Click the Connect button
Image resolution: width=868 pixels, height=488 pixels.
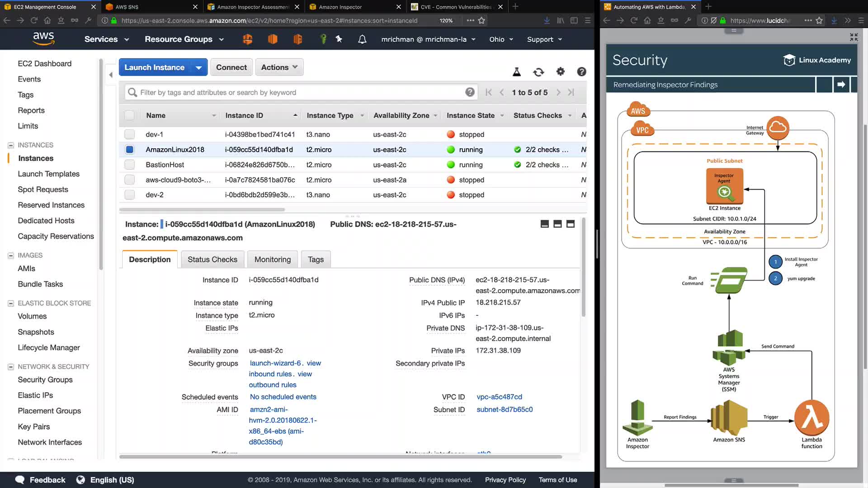pyautogui.click(x=231, y=67)
